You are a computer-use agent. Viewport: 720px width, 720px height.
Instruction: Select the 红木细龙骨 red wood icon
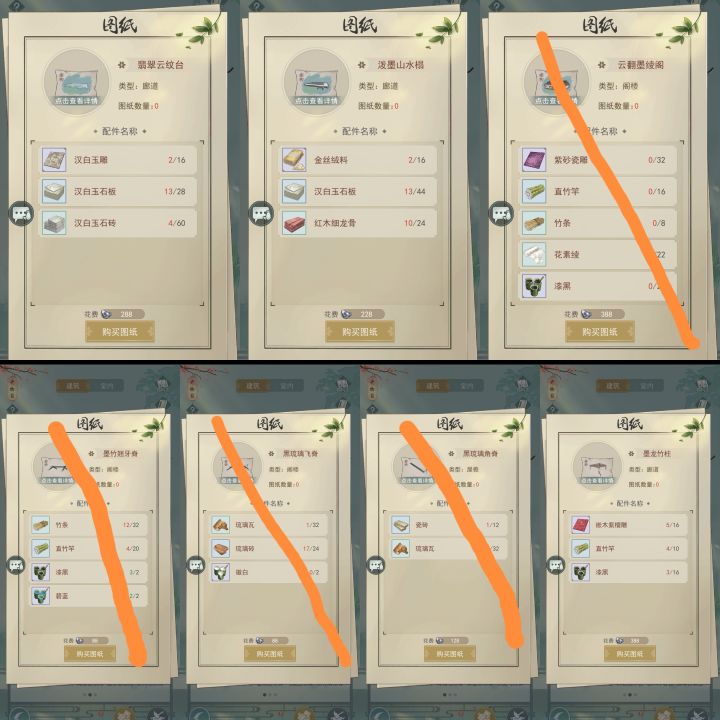(294, 223)
